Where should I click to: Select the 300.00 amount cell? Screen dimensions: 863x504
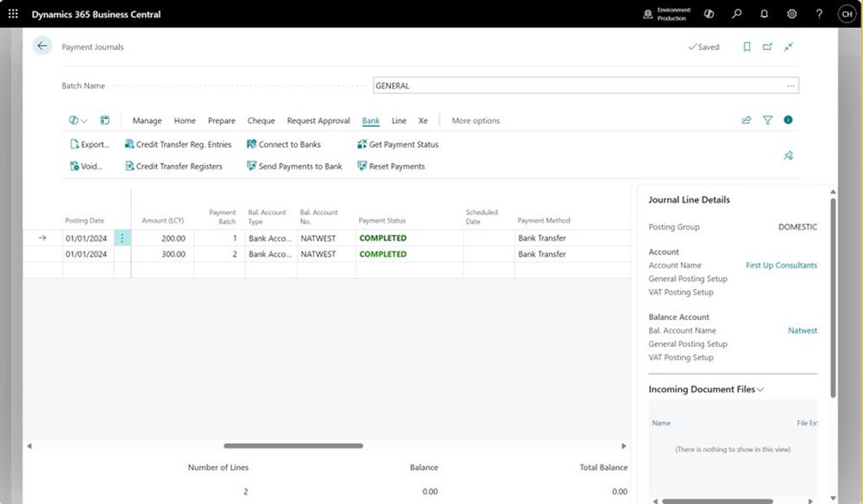[x=162, y=255]
